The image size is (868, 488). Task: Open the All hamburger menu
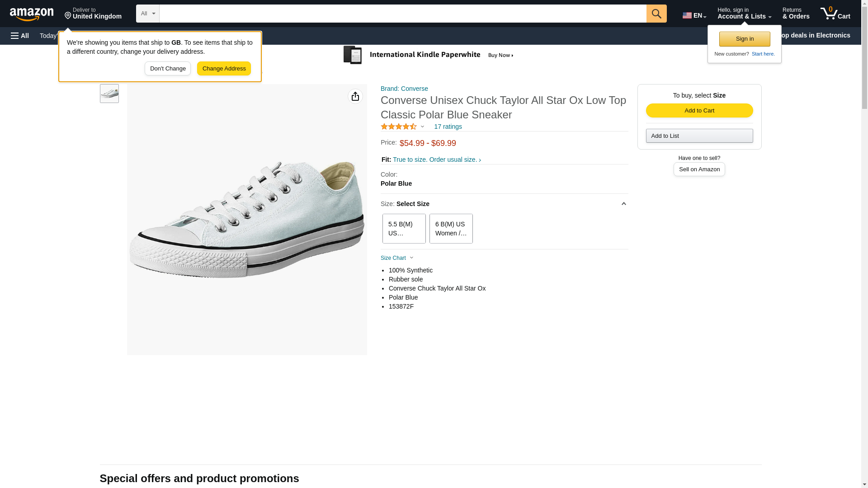[20, 36]
